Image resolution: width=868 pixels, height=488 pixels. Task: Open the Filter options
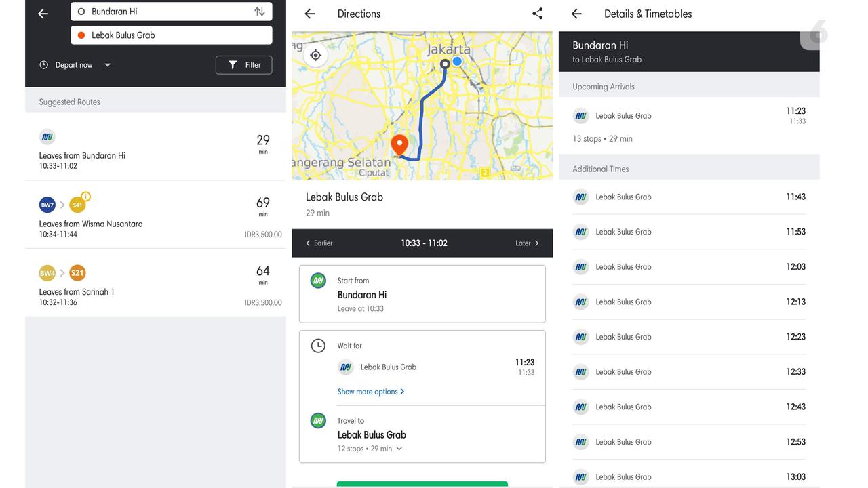tap(244, 65)
